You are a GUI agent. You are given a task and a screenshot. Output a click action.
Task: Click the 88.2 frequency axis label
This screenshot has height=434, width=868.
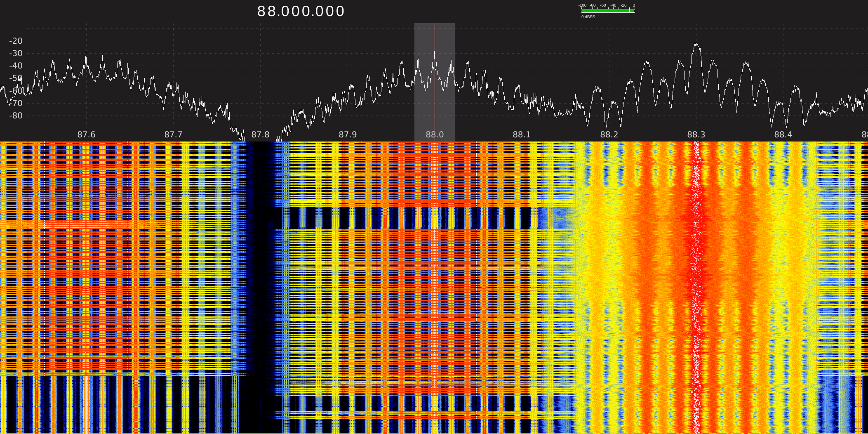(x=609, y=134)
